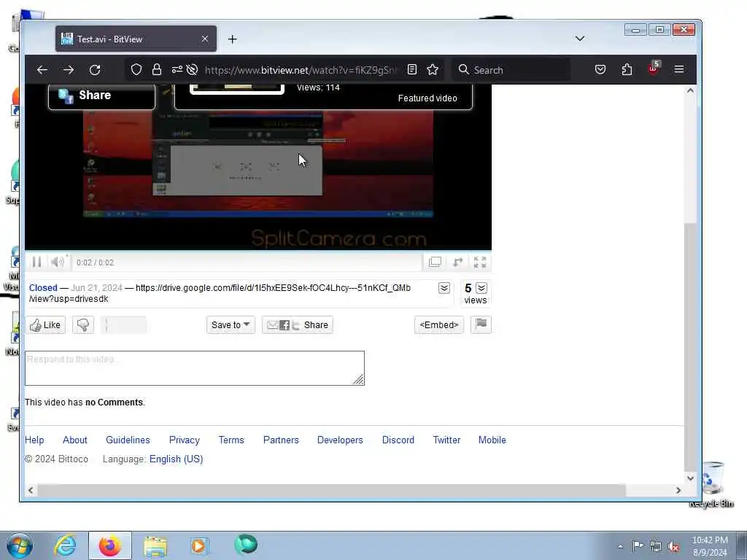Open a new tab with the plus
747x560 pixels.
pos(233,39)
